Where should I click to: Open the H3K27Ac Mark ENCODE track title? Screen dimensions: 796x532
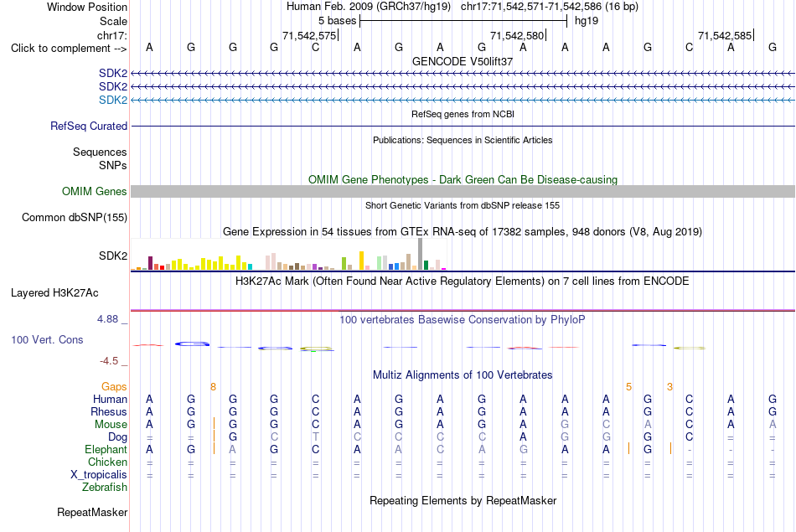tap(463, 281)
